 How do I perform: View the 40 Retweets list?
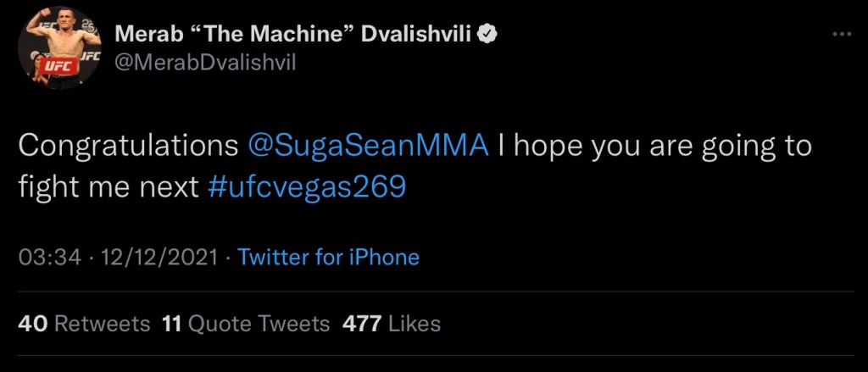84,324
